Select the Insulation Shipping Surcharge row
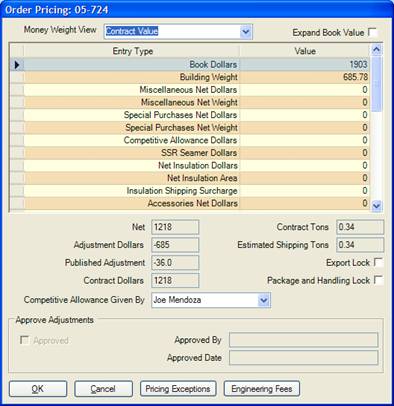 [190, 191]
